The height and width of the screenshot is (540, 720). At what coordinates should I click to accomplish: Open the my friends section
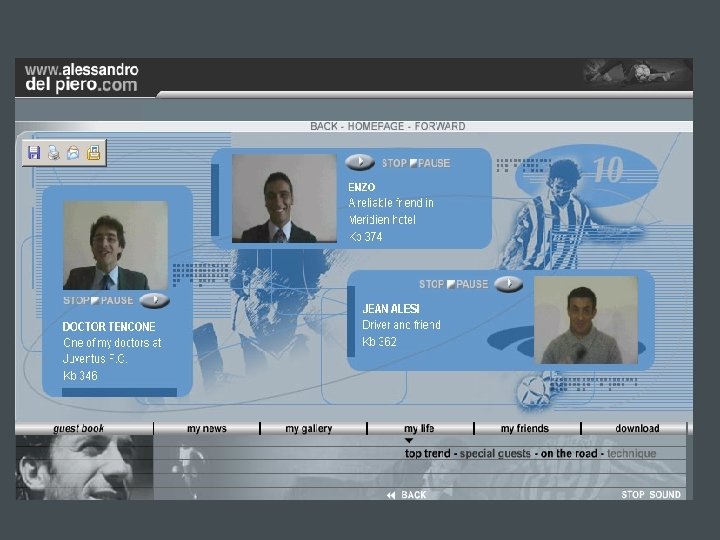pyautogui.click(x=524, y=428)
